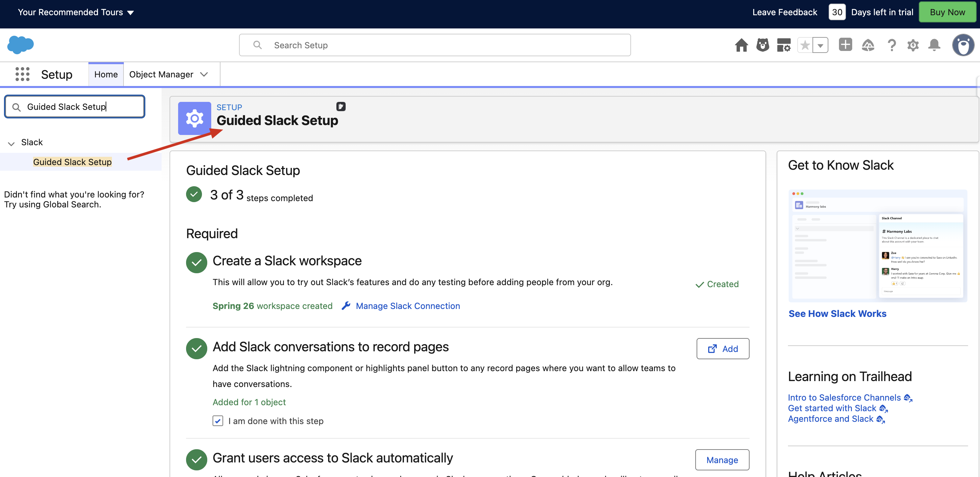Show notifications bell
This screenshot has height=477, width=980.
[934, 45]
